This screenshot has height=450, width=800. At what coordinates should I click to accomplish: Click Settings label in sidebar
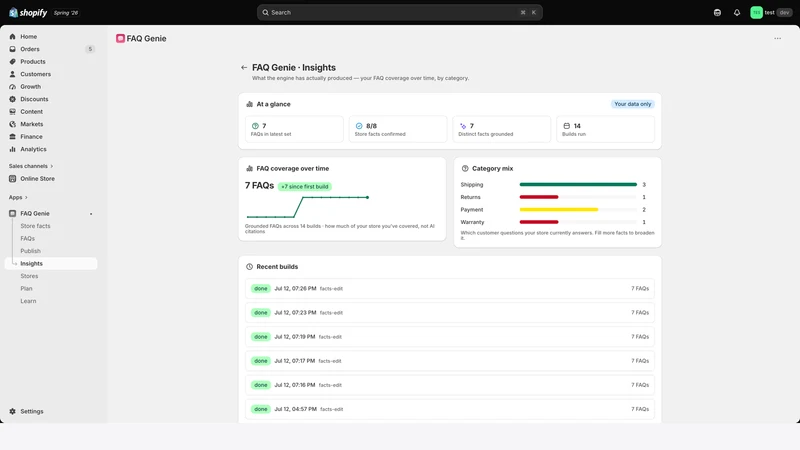[32, 411]
